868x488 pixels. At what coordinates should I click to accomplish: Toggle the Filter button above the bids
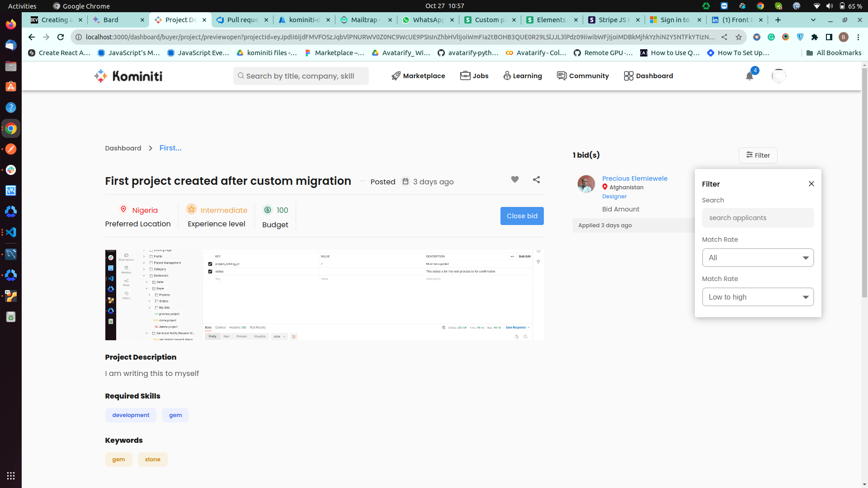(x=758, y=155)
